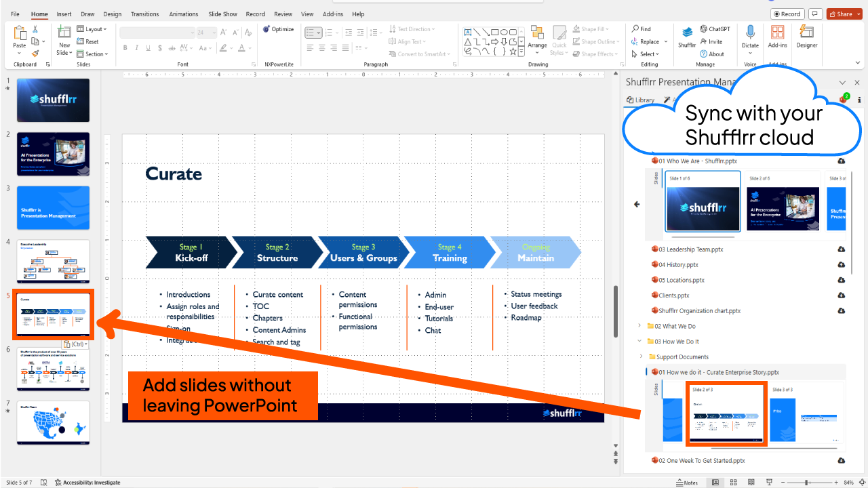Click the Record button in title area
The image size is (868, 488).
coord(787,14)
